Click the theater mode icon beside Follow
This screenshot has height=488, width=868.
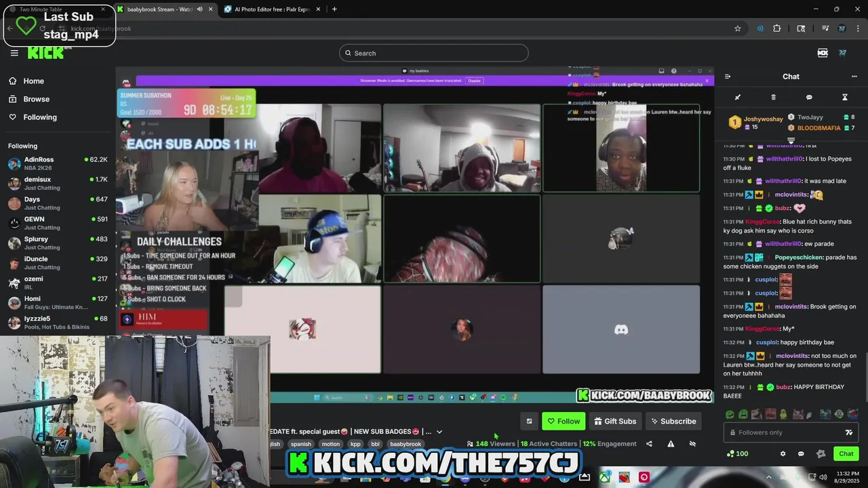pyautogui.click(x=530, y=421)
